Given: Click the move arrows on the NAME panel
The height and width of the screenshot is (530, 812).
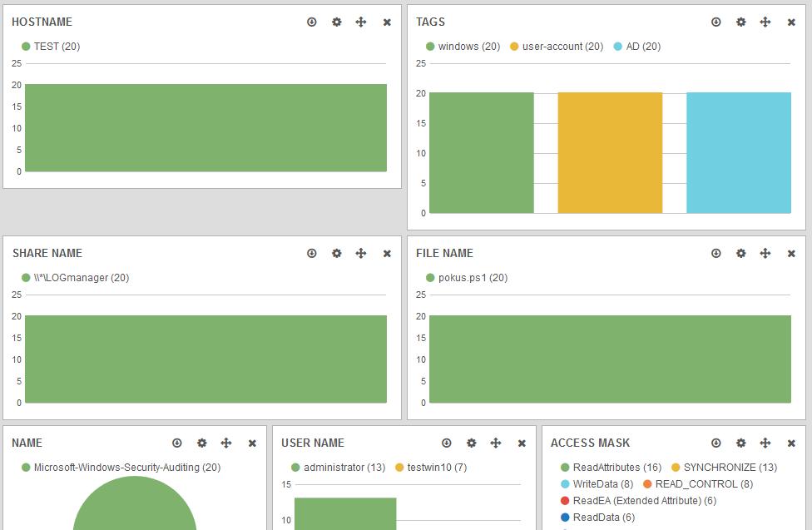Looking at the screenshot, I should point(226,443).
